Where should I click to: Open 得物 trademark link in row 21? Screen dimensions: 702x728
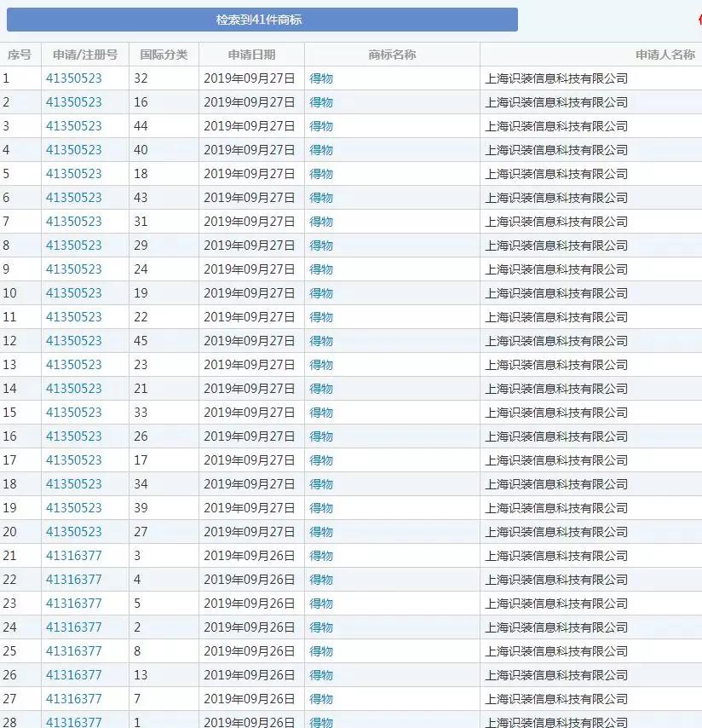tap(320, 556)
